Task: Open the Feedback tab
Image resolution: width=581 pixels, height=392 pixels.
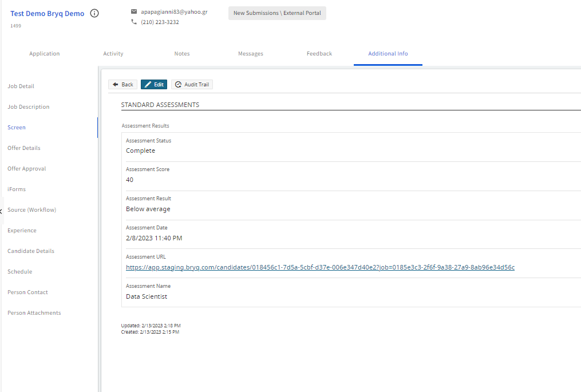Action: click(x=319, y=54)
